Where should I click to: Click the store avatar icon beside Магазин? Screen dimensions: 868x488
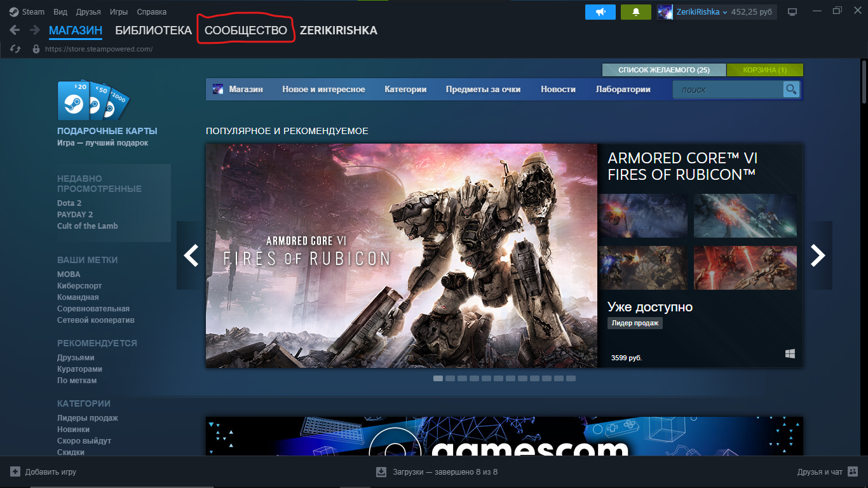pyautogui.click(x=218, y=90)
